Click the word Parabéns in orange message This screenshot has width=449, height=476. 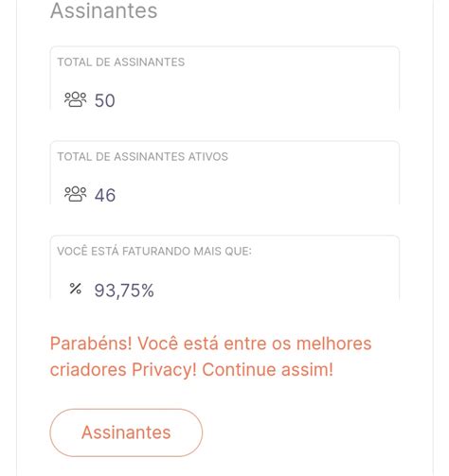pyautogui.click(x=91, y=344)
